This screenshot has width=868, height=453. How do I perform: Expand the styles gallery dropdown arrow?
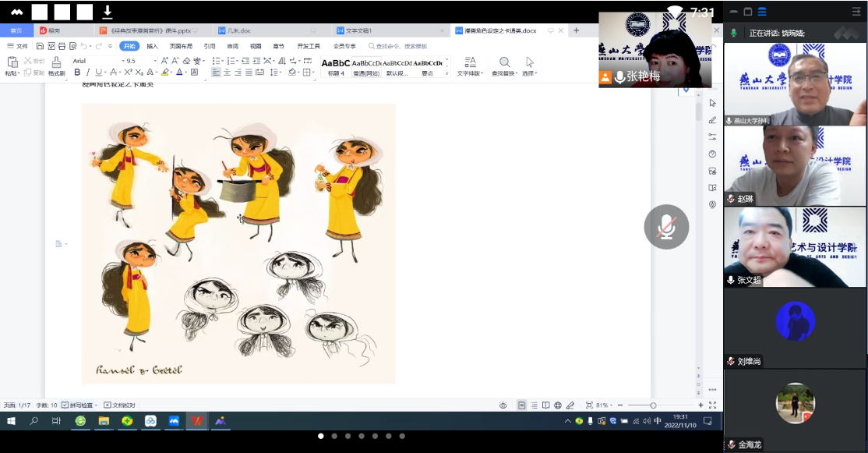coord(446,73)
